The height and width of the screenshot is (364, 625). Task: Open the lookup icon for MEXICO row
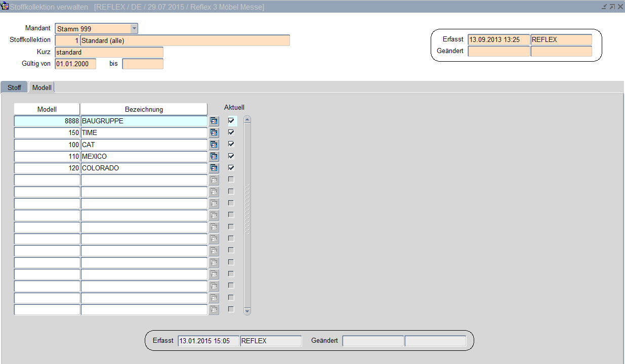tap(214, 157)
